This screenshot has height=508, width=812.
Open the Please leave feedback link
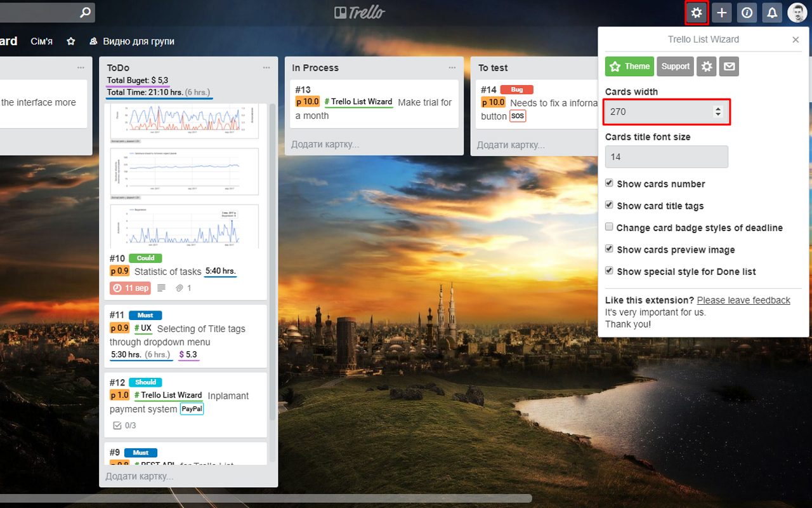point(743,300)
